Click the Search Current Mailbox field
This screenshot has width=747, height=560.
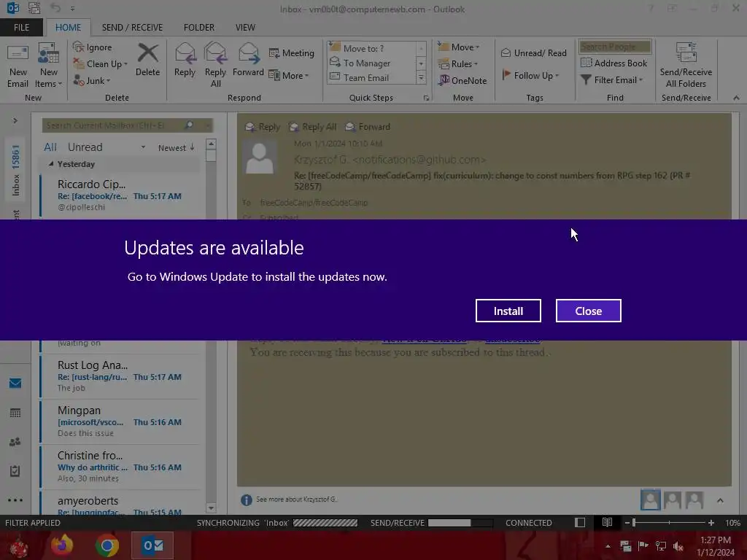113,125
